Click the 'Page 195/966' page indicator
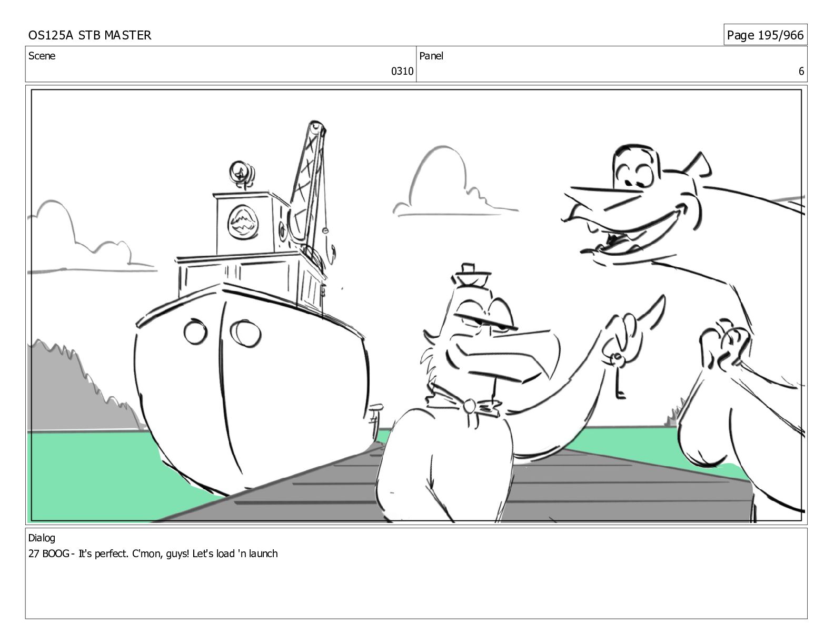The image size is (834, 644). point(765,35)
